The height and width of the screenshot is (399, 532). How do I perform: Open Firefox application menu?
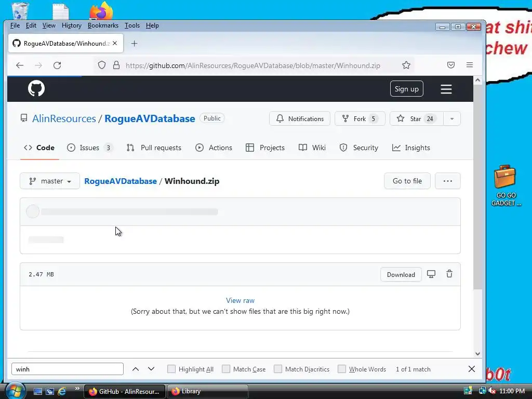[x=470, y=65]
